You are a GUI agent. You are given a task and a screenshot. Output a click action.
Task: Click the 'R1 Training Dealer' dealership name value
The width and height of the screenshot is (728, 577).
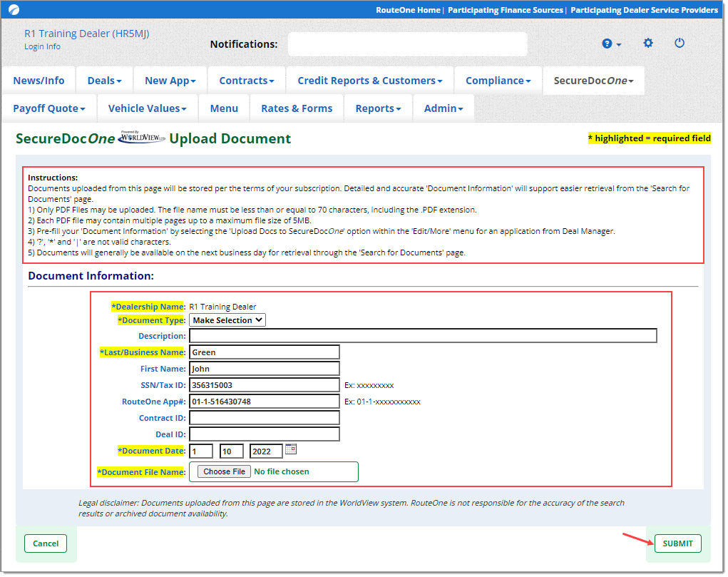click(222, 307)
